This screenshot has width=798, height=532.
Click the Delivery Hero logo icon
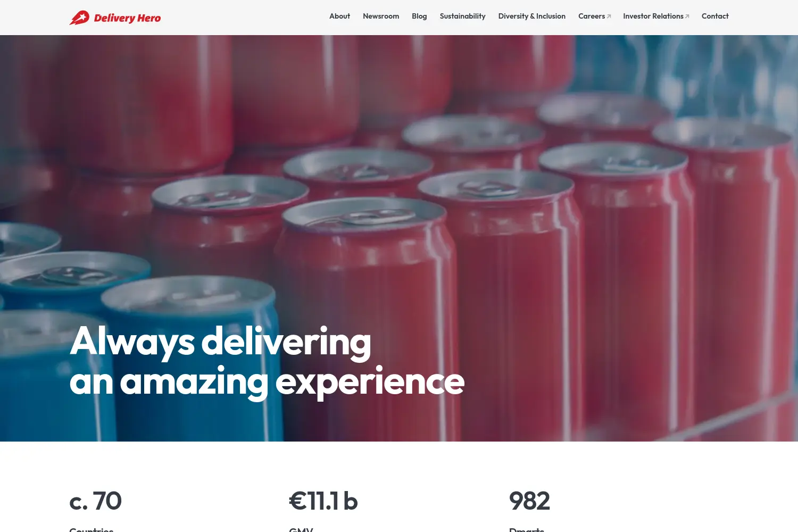tap(79, 18)
